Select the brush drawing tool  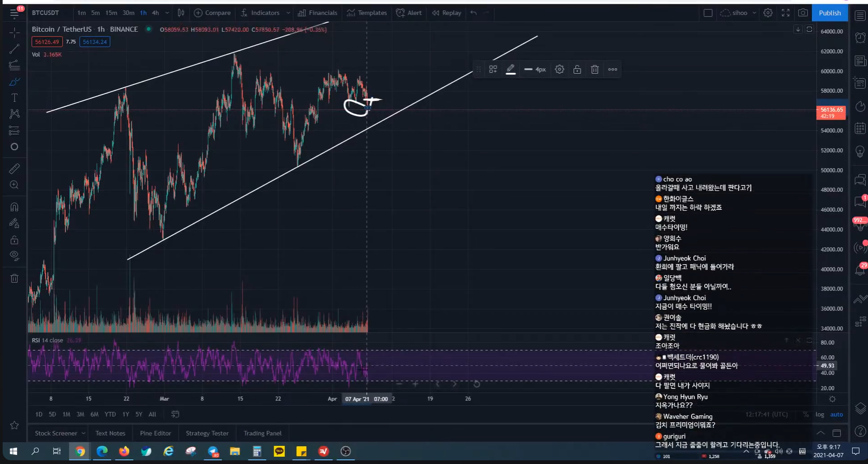point(14,82)
